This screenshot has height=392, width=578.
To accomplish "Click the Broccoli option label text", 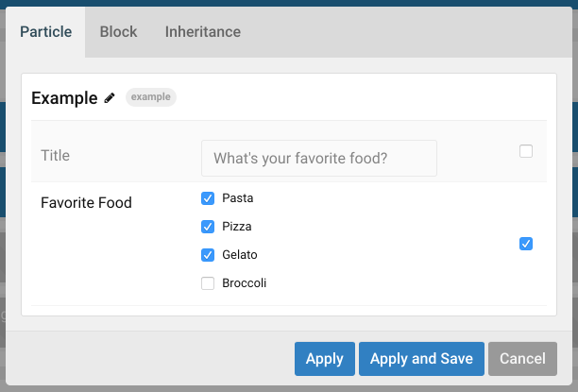I will point(244,283).
